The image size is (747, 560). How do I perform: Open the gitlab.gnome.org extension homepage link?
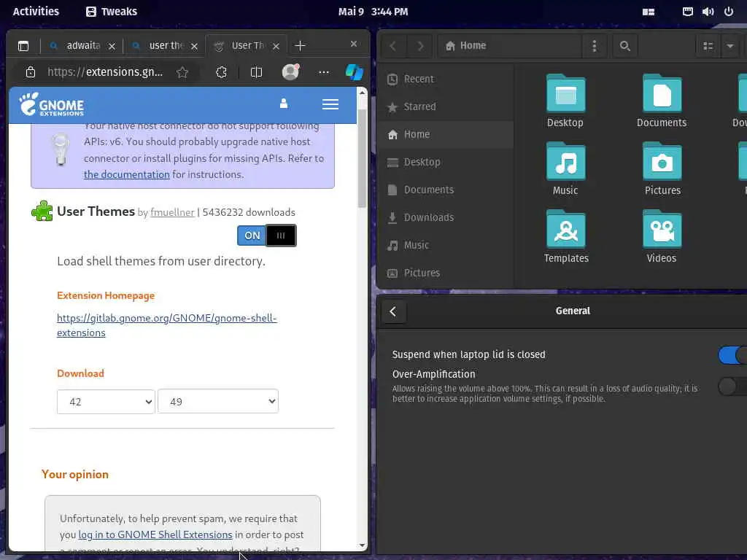point(167,325)
